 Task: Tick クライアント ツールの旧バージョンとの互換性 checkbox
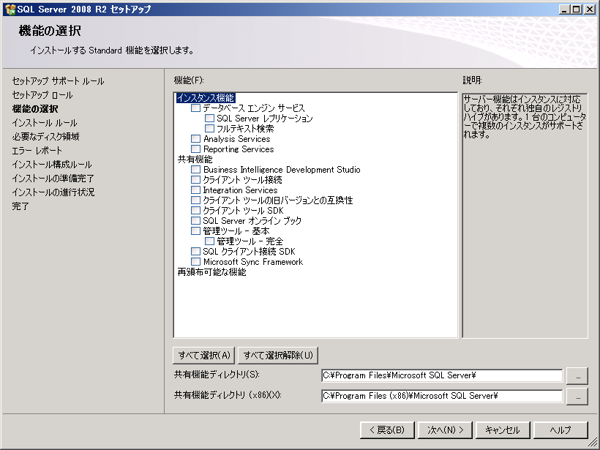pyautogui.click(x=196, y=200)
